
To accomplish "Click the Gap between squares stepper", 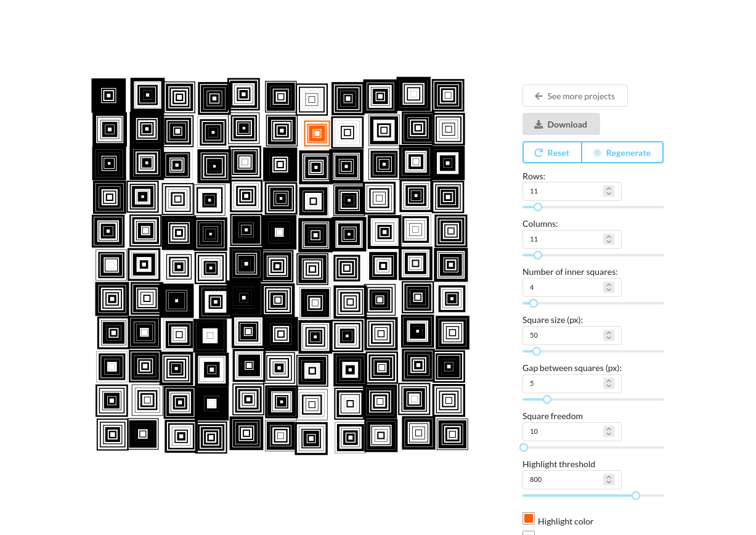I will tap(609, 383).
